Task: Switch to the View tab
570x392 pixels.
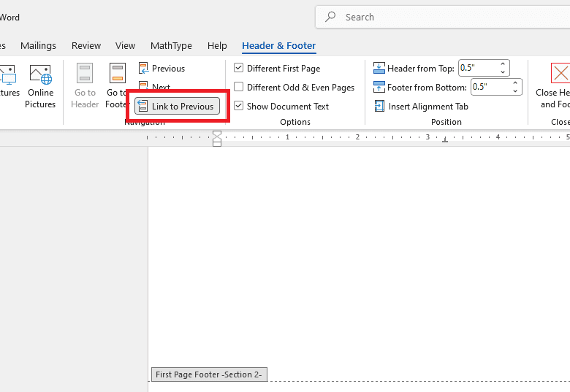Action: click(125, 46)
